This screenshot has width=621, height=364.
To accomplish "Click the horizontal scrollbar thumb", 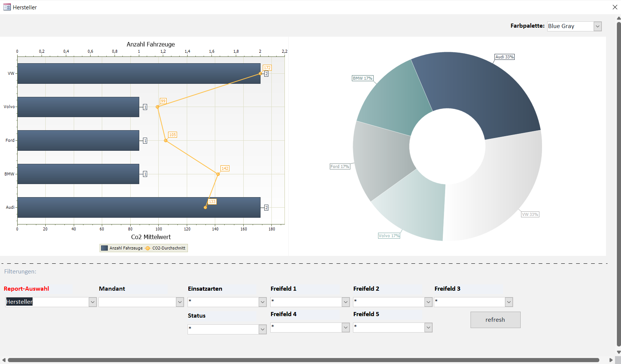I will [304, 360].
